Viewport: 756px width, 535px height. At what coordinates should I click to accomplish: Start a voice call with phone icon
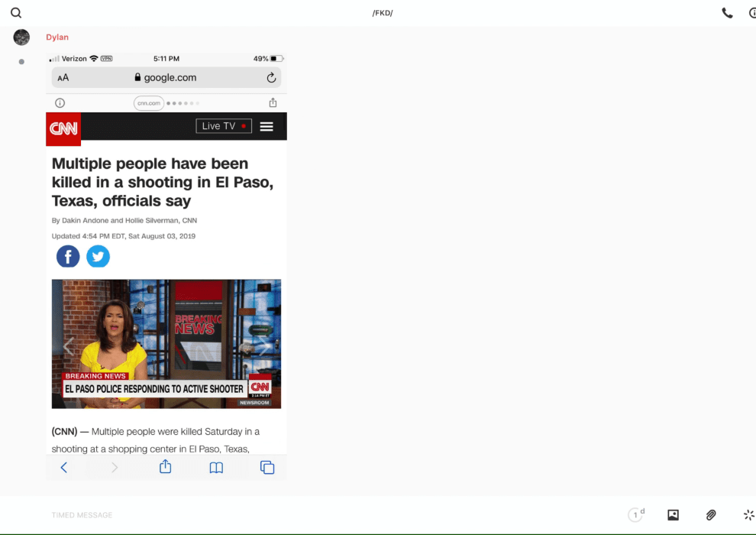tap(727, 13)
